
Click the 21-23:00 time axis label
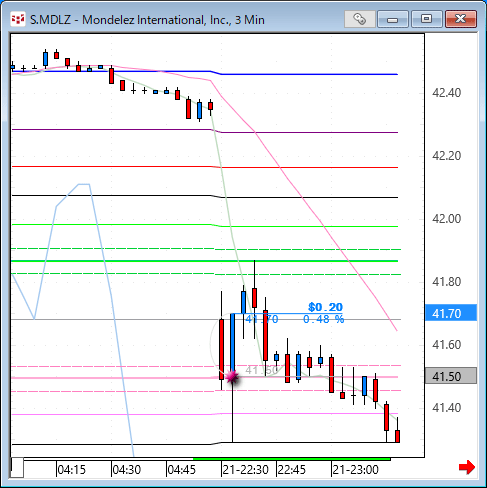click(355, 470)
